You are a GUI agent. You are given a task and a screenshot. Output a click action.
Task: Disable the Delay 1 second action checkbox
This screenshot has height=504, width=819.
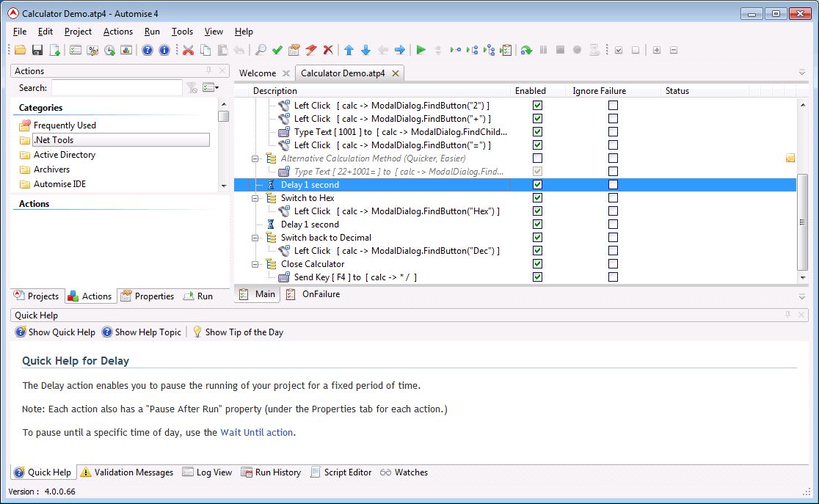[537, 184]
